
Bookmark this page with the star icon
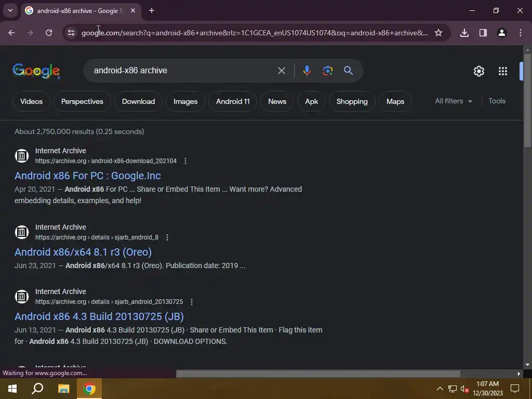pos(438,33)
